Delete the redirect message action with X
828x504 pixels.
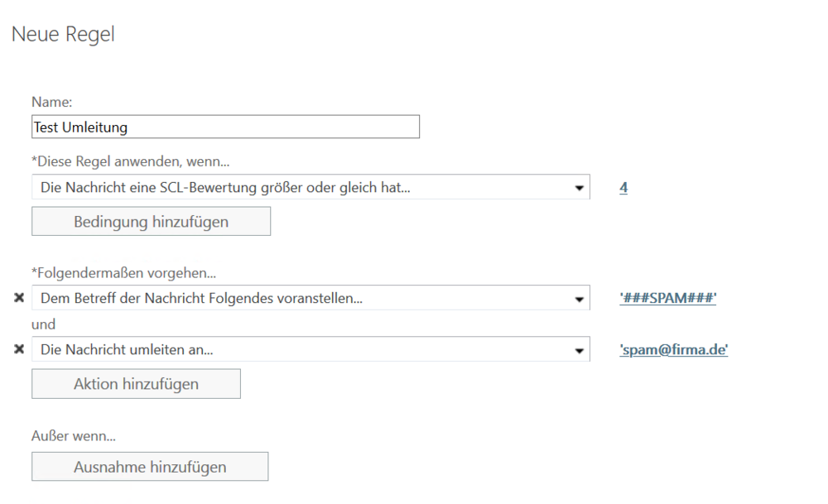tap(19, 349)
